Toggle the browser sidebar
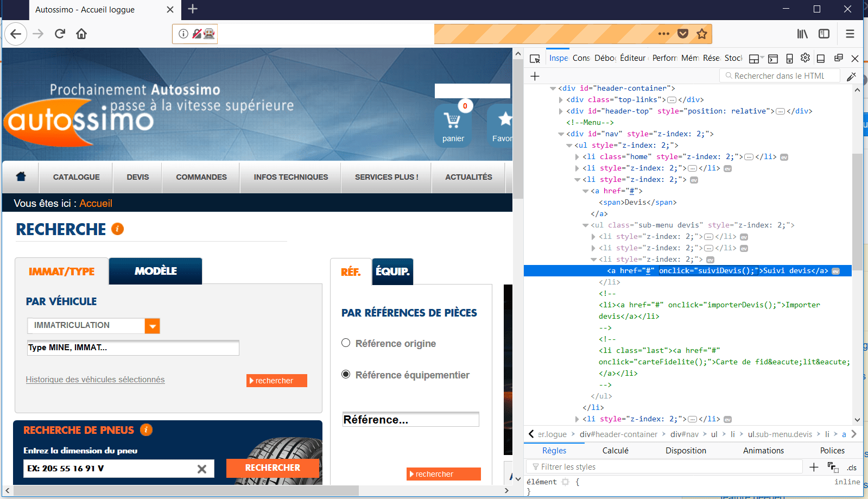Viewport: 868px width, 499px height. [x=824, y=34]
